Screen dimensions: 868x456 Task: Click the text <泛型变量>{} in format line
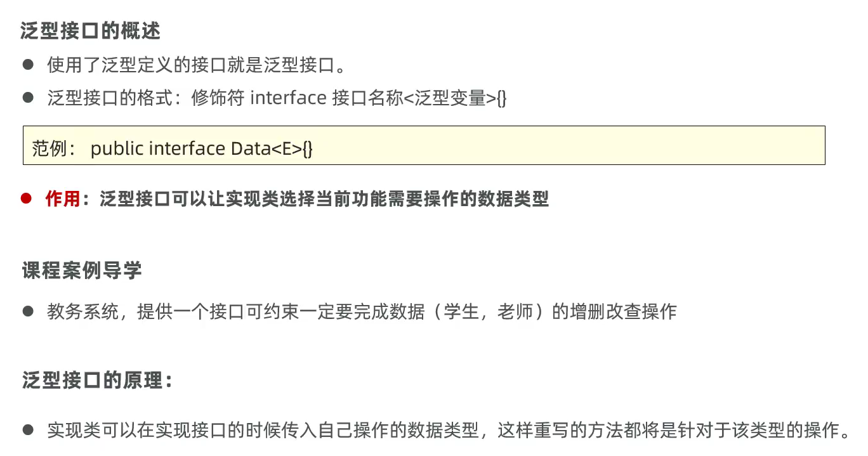pyautogui.click(x=455, y=98)
